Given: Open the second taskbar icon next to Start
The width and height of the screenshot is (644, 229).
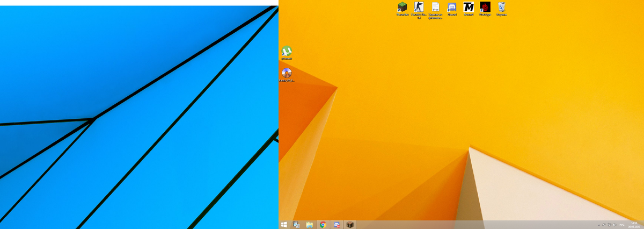Looking at the screenshot, I should pyautogui.click(x=297, y=225).
